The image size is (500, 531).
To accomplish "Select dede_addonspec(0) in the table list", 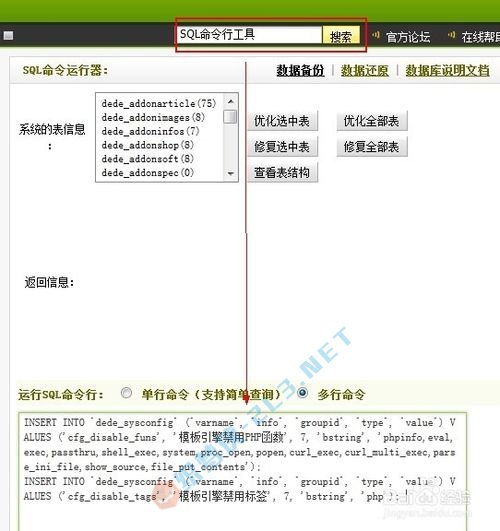I will (x=148, y=173).
